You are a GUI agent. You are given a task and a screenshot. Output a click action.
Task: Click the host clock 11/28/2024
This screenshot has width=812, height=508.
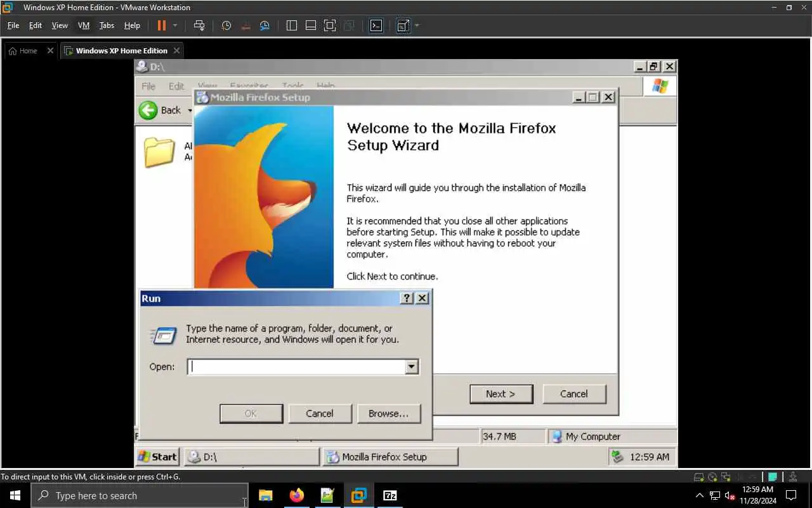[757, 495]
